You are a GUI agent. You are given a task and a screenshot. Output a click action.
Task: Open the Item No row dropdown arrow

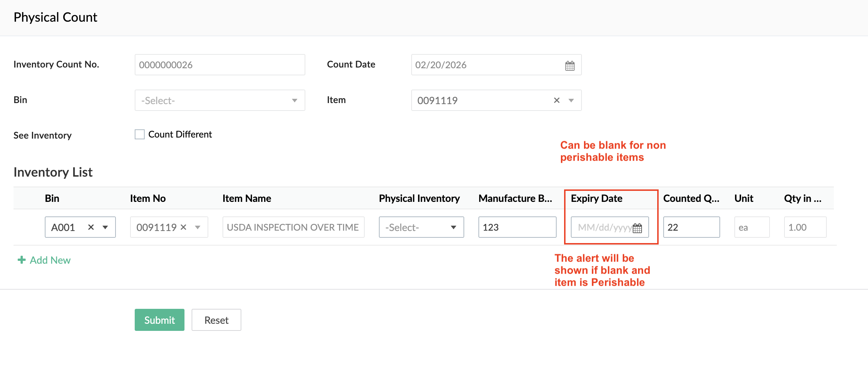[198, 227]
